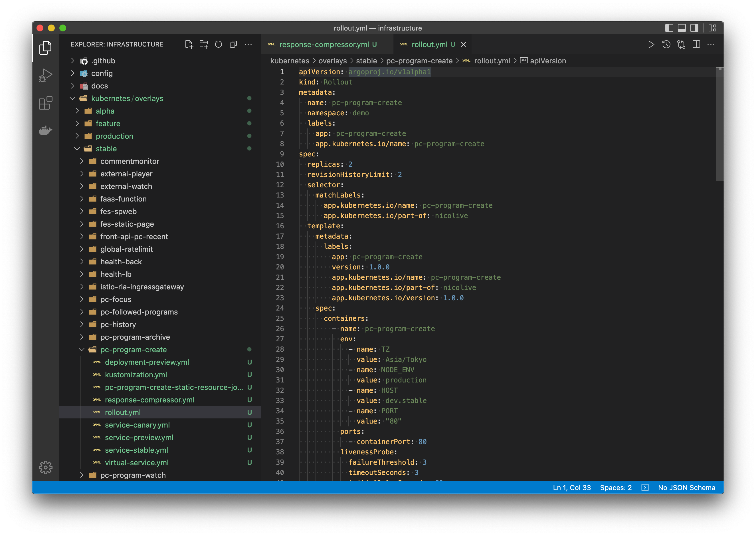Viewport: 756px width, 536px height.
Task: Click the New File icon in Explorer
Action: click(189, 44)
